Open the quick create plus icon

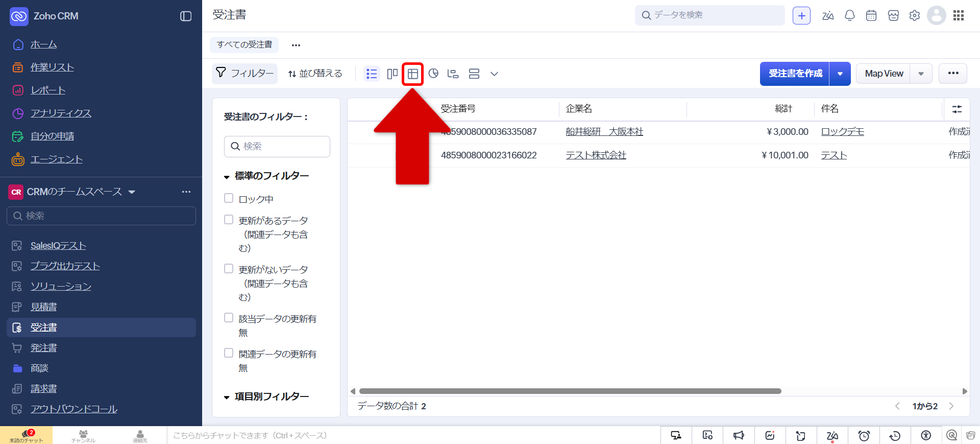coord(801,16)
